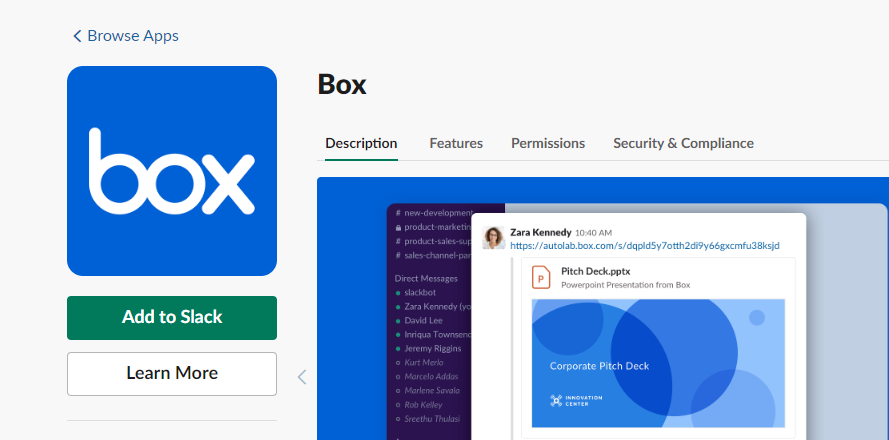Click the Innovation Center logo on the slide
Image resolution: width=889 pixels, height=440 pixels.
[x=576, y=400]
